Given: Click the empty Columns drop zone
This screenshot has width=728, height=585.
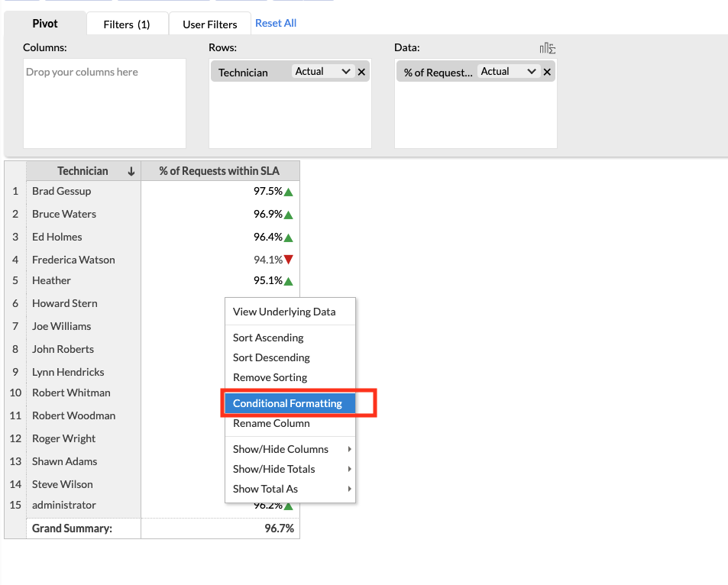Looking at the screenshot, I should [105, 103].
